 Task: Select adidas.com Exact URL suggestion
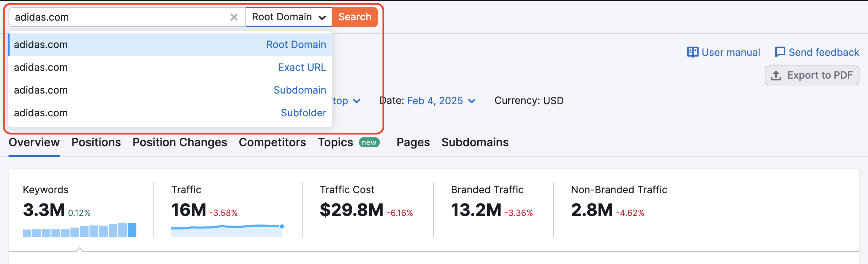pos(170,67)
